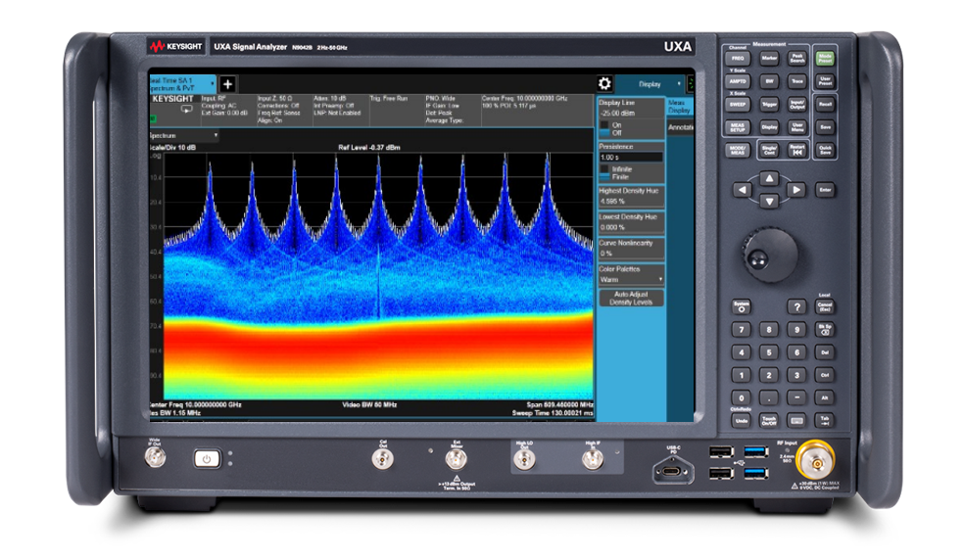964x560 pixels.
Task: Open settings with the gear icon
Action: (604, 84)
